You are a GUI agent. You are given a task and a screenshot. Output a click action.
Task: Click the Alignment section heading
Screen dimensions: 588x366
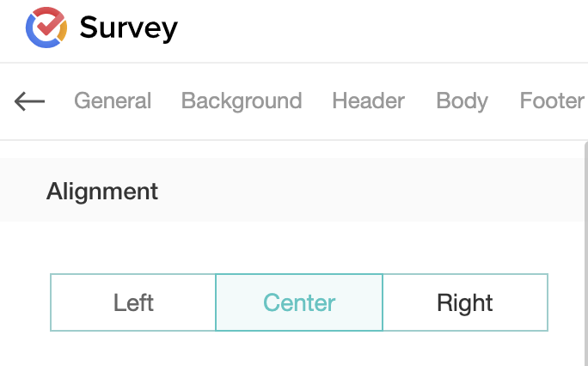[x=102, y=191]
